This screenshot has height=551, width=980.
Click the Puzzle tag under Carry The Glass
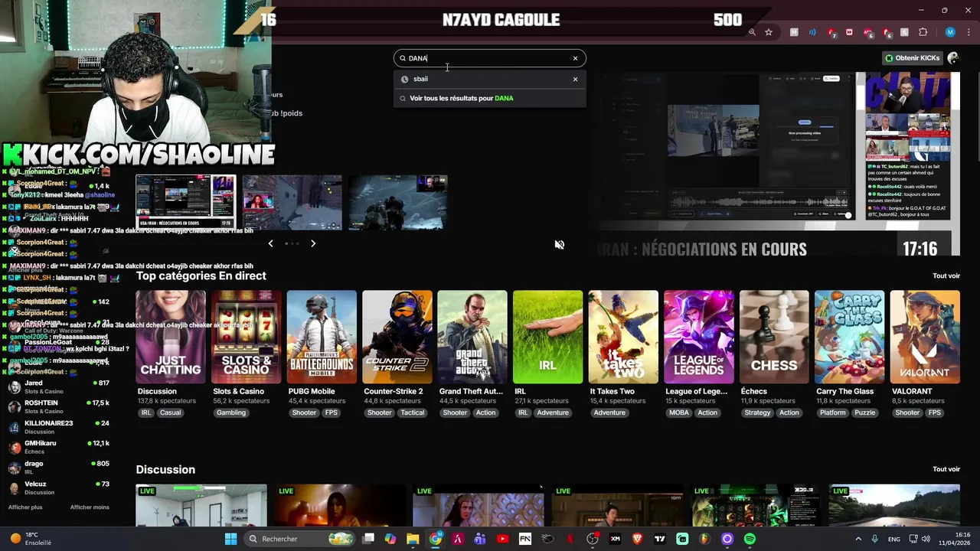(x=864, y=412)
